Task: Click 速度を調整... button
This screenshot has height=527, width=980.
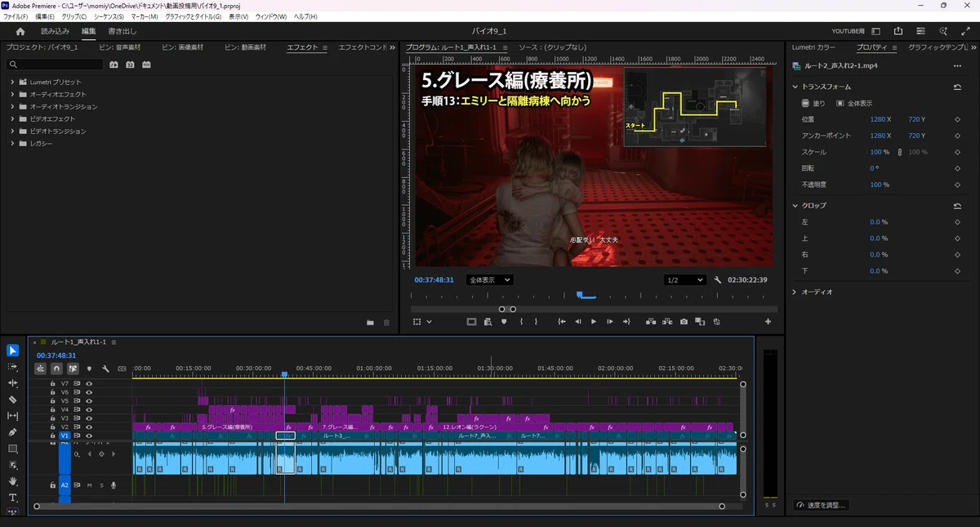Action: 822,505
